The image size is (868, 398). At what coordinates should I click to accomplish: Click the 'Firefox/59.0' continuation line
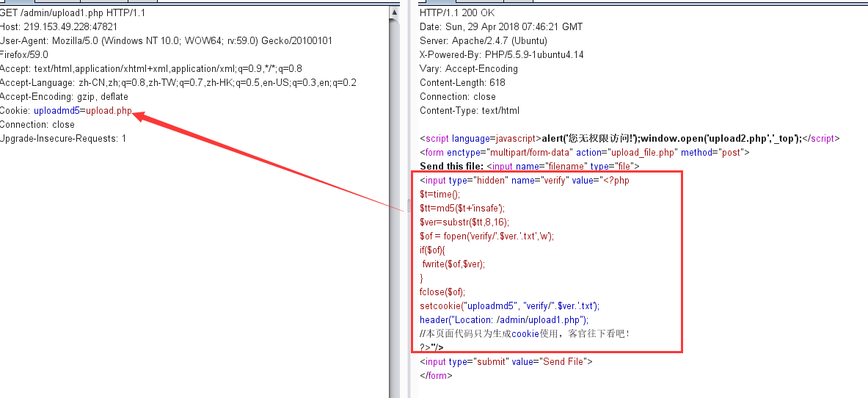pyautogui.click(x=23, y=55)
